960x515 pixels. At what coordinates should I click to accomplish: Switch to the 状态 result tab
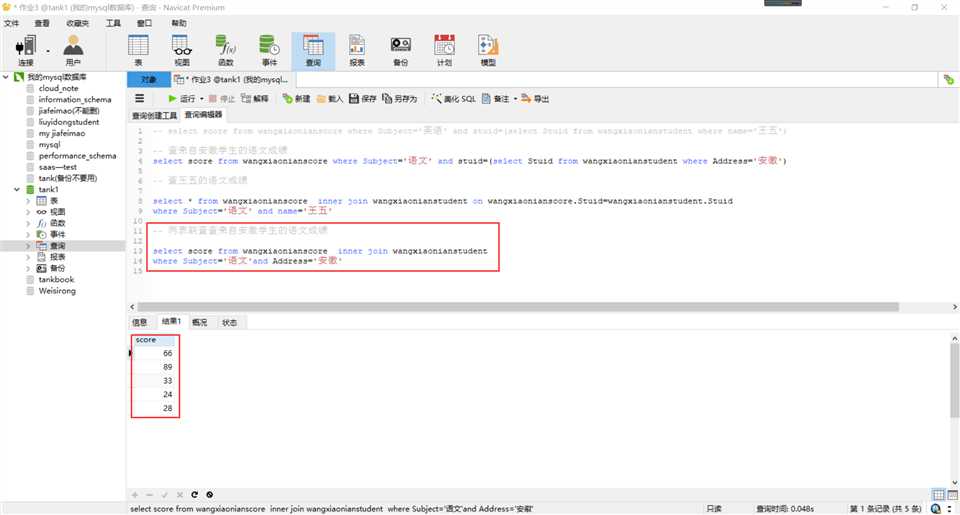point(229,322)
